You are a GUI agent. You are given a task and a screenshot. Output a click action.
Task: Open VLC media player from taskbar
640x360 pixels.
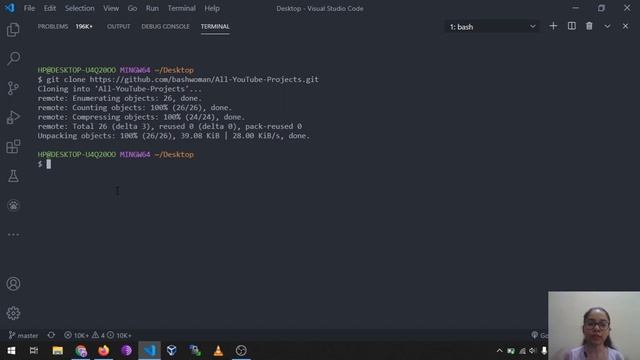tap(218, 350)
